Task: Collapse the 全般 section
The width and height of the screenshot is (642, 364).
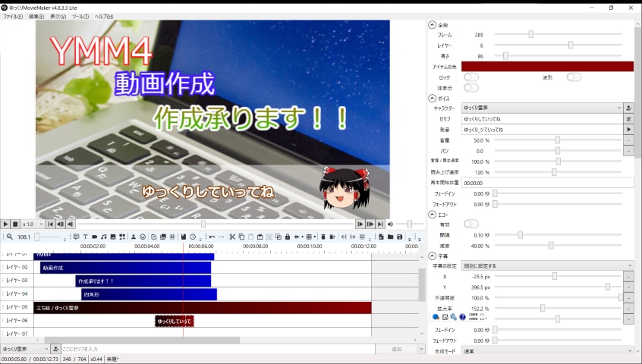Action: click(433, 25)
